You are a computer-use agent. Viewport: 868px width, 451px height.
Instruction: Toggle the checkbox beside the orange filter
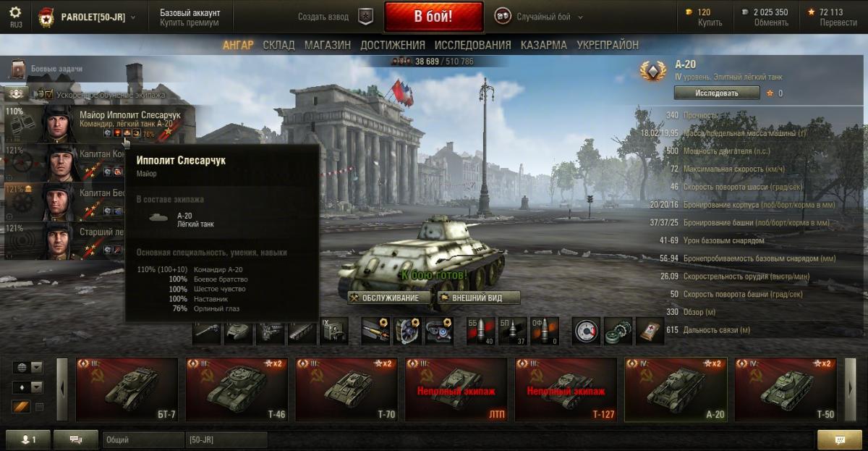tap(39, 407)
